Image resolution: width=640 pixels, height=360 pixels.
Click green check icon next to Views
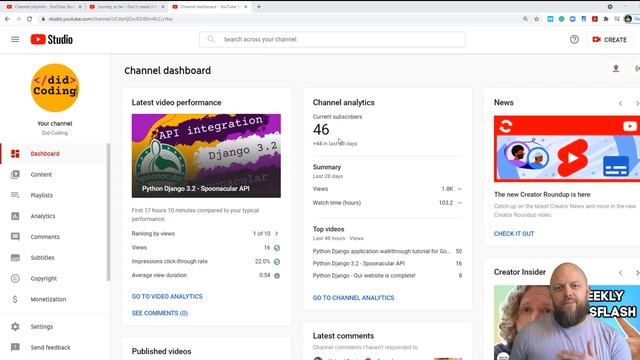[277, 248]
